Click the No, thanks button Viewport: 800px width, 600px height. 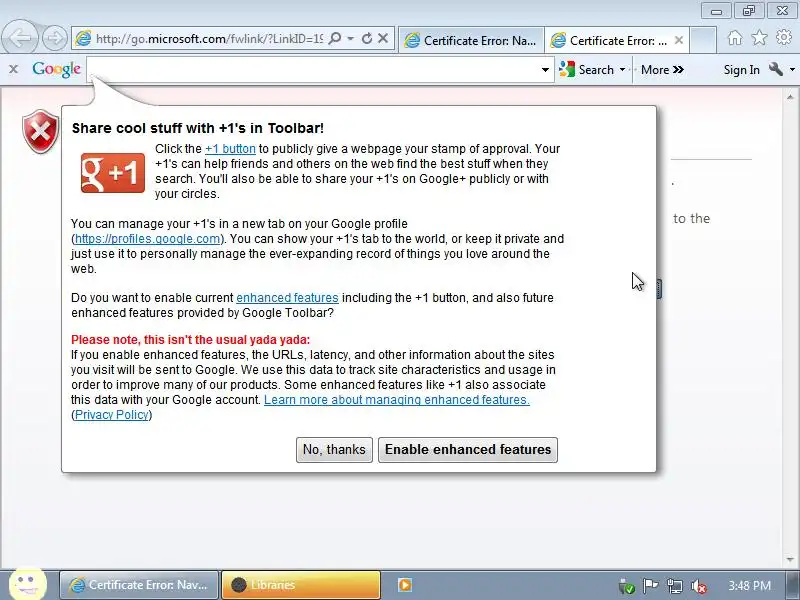pyautogui.click(x=334, y=449)
